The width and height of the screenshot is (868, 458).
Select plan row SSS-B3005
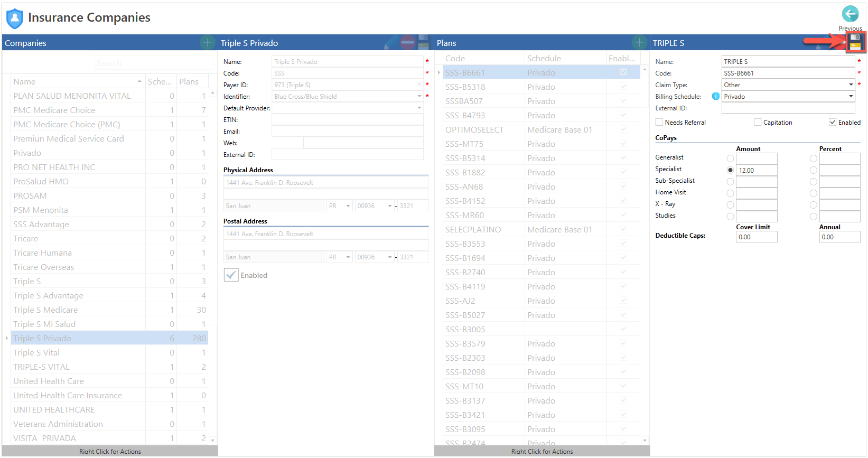coord(542,329)
